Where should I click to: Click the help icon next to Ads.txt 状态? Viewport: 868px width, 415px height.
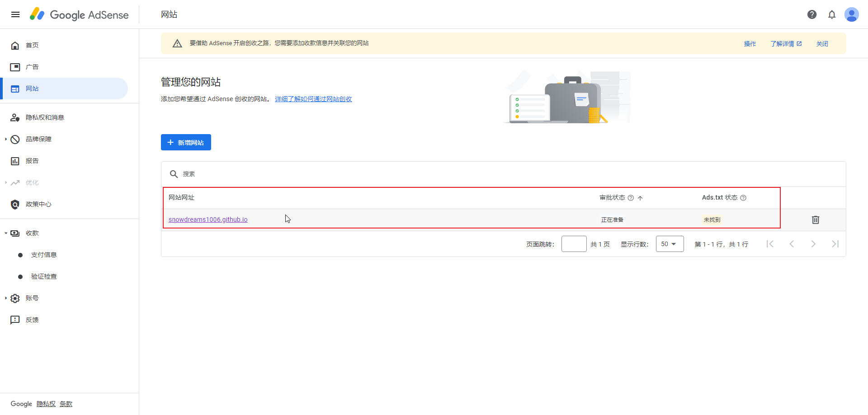[x=743, y=198]
